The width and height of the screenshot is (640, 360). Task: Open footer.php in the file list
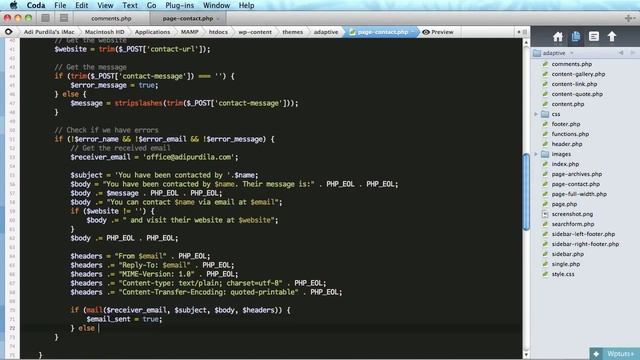tap(566, 124)
